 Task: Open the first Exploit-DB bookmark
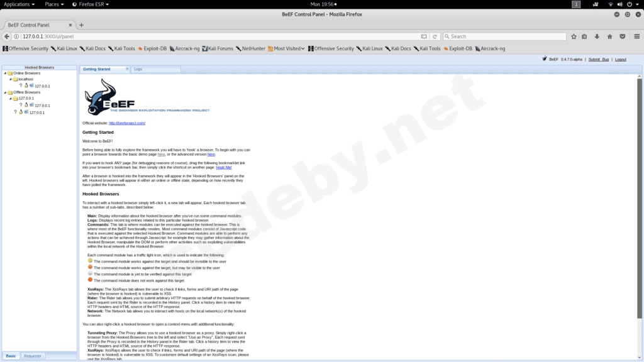tap(152, 48)
